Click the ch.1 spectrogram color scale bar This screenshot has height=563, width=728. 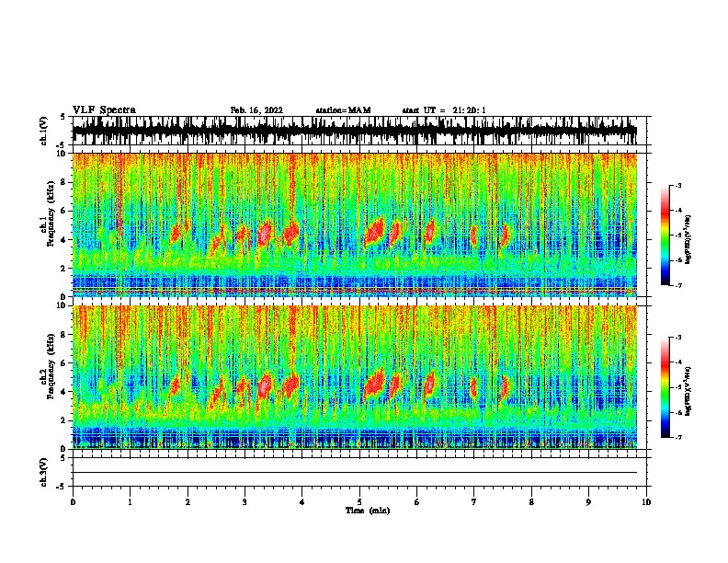coord(665,236)
